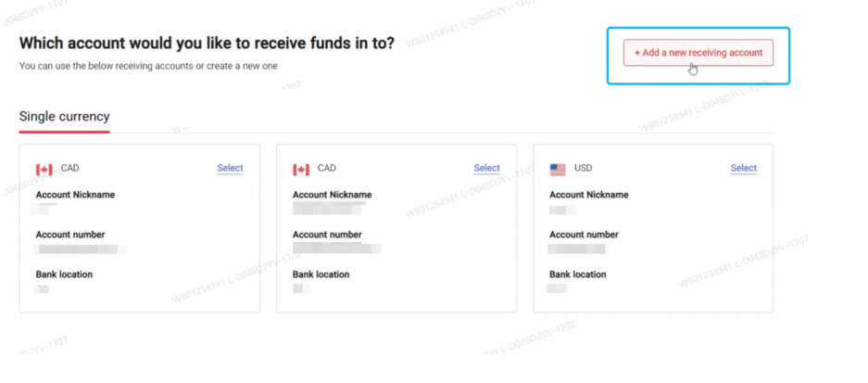Click Account Nickname in the USD card

click(x=588, y=195)
